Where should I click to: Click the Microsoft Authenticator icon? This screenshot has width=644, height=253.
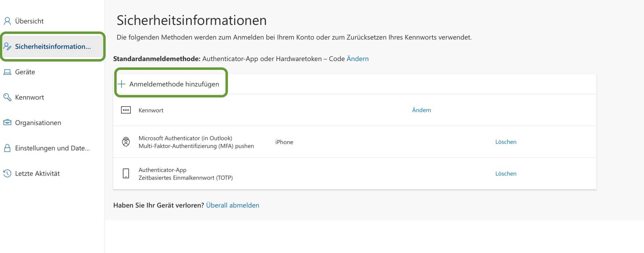125,142
